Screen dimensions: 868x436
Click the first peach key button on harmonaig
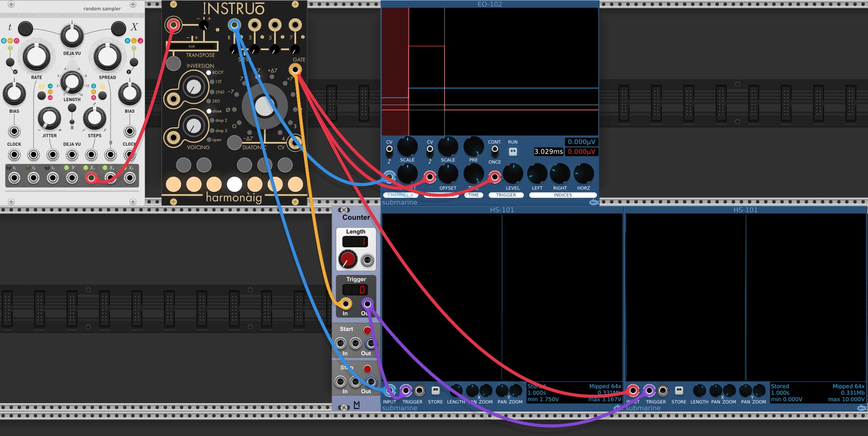174,184
